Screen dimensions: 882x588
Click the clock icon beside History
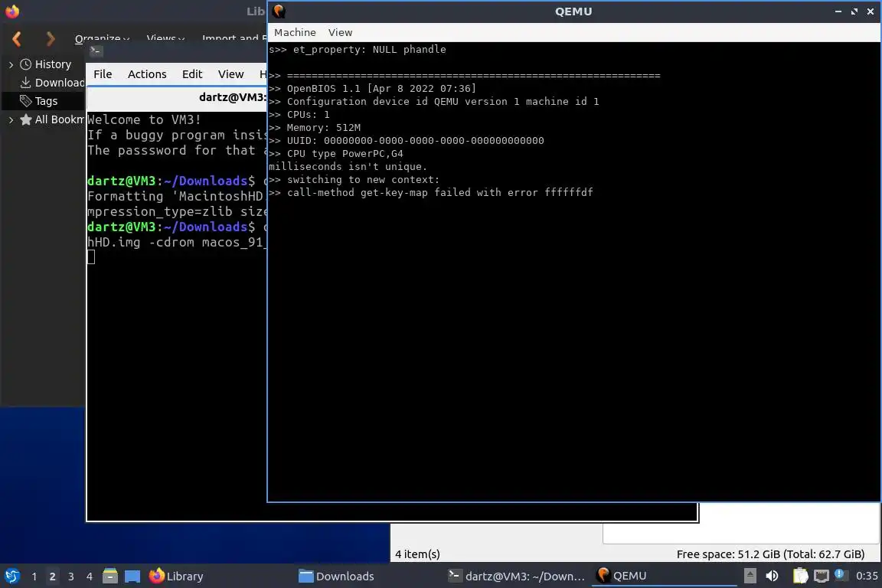(x=25, y=64)
